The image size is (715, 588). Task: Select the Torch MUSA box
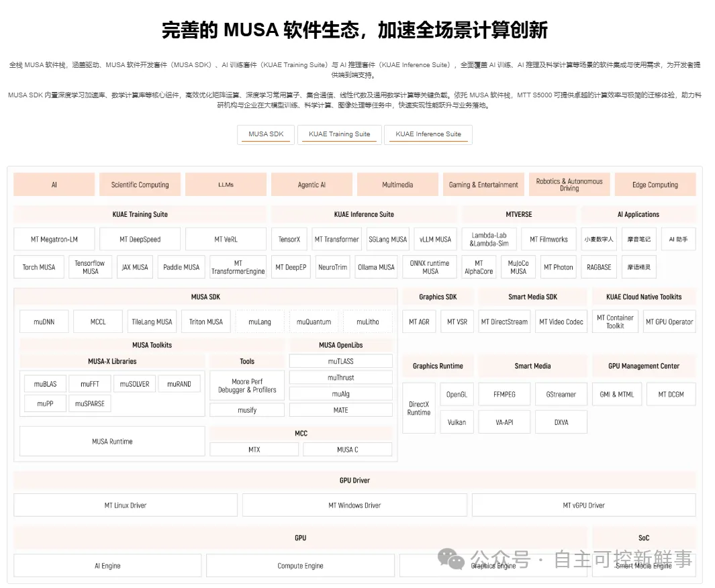tap(39, 267)
